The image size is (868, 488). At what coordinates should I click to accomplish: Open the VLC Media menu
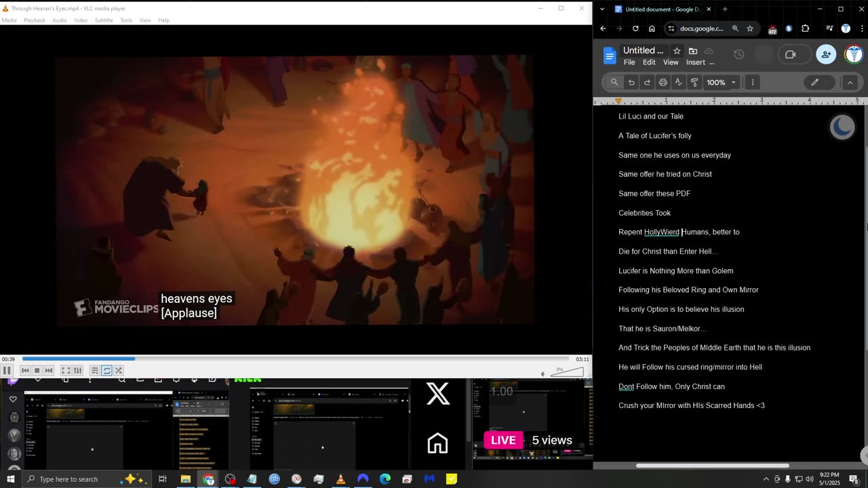pyautogui.click(x=9, y=20)
